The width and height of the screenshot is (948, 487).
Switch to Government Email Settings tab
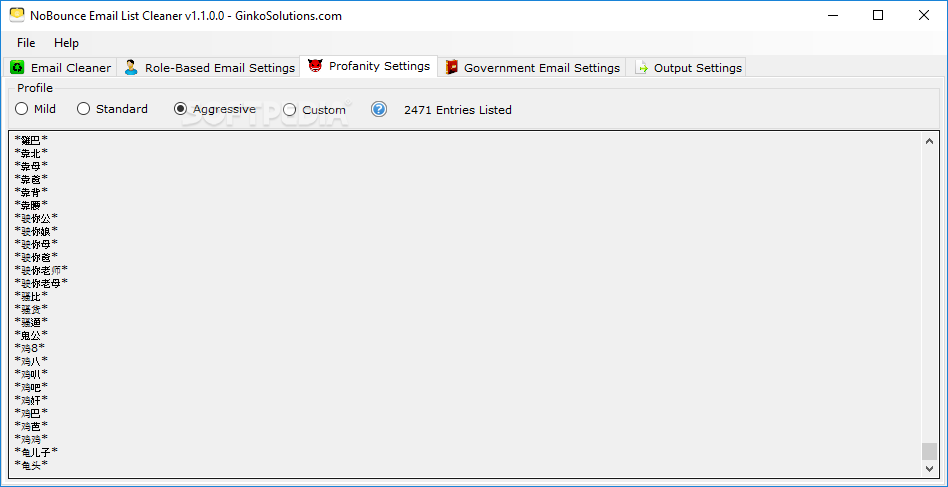click(533, 67)
